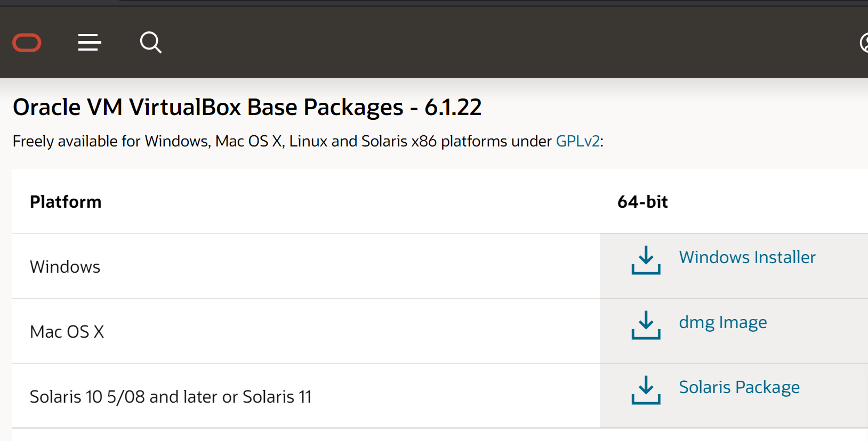868x441 pixels.
Task: Click the Oracle VM VirtualBox Base Packages heading
Action: click(x=247, y=108)
